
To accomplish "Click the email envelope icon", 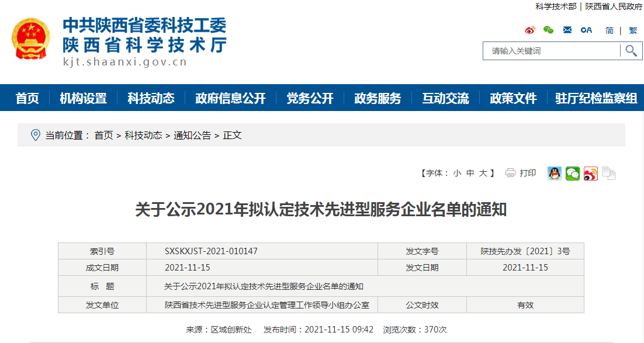I will click(567, 30).
